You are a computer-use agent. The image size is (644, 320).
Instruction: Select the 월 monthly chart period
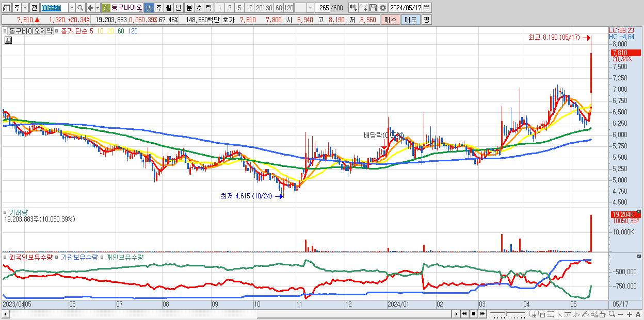click(x=168, y=8)
